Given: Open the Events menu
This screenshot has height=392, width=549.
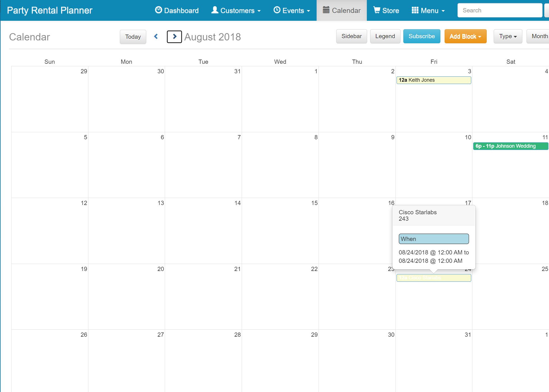Looking at the screenshot, I should click(x=292, y=10).
